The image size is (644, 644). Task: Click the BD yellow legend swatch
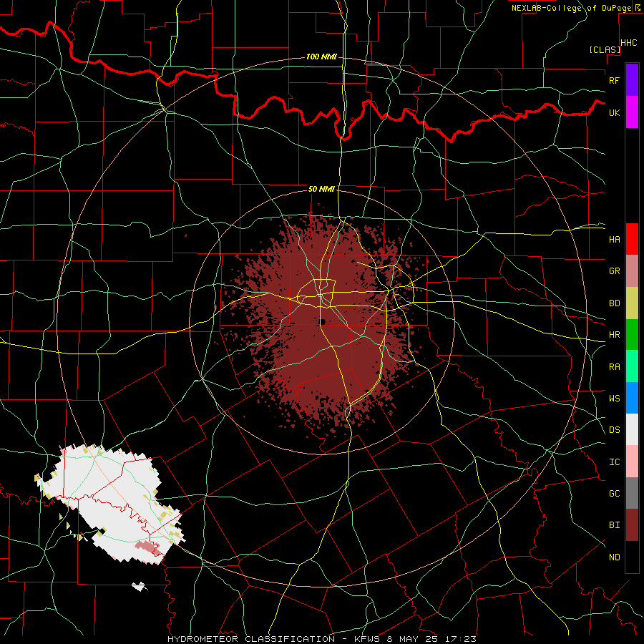(632, 303)
